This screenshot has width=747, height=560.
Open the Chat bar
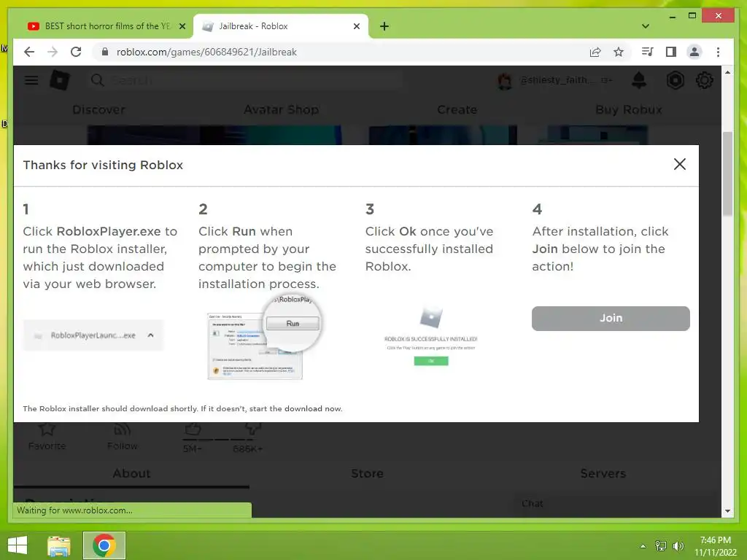[616, 504]
